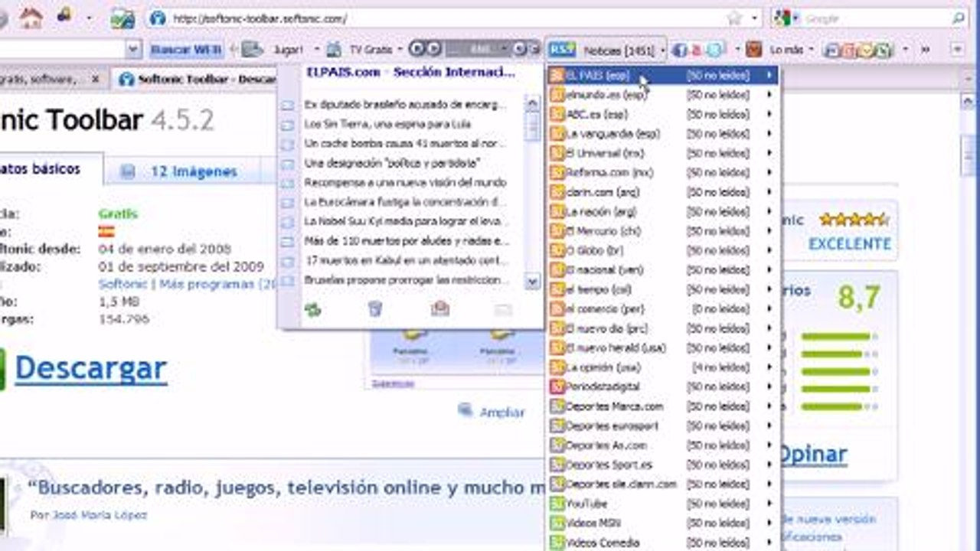Select the EL PAIS (esp) feed

[x=663, y=76]
